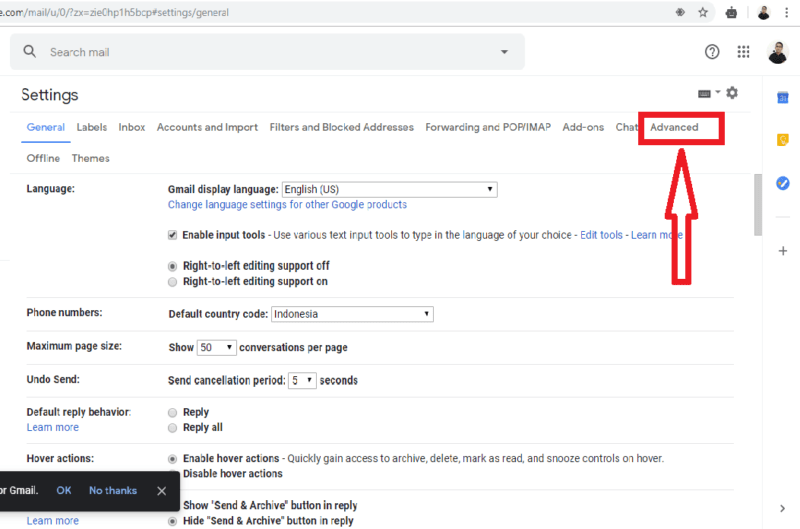Open search options dropdown arrow
Screen dimensions: 800x529
click(504, 52)
